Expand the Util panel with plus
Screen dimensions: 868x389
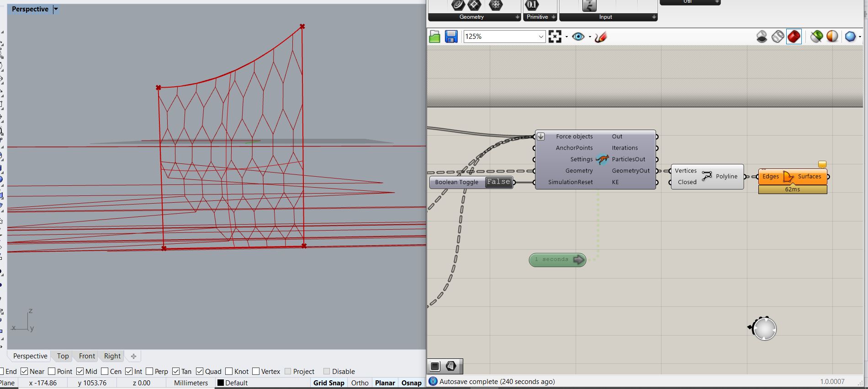tap(717, 2)
